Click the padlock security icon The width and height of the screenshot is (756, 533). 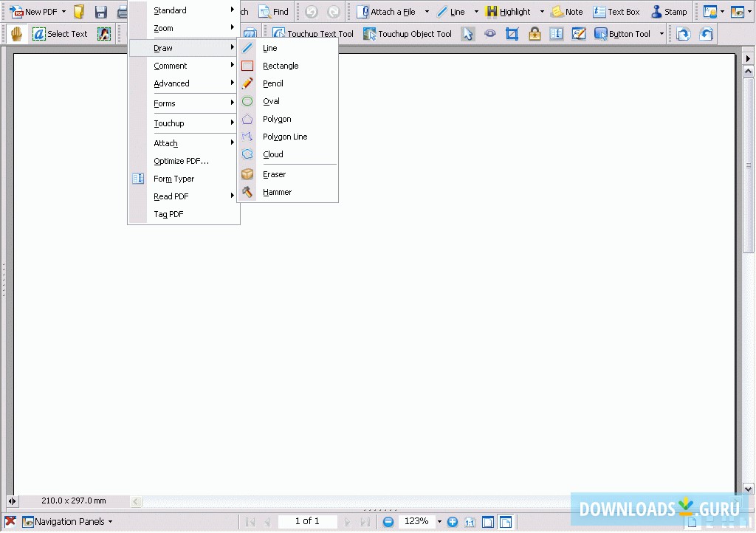click(535, 34)
